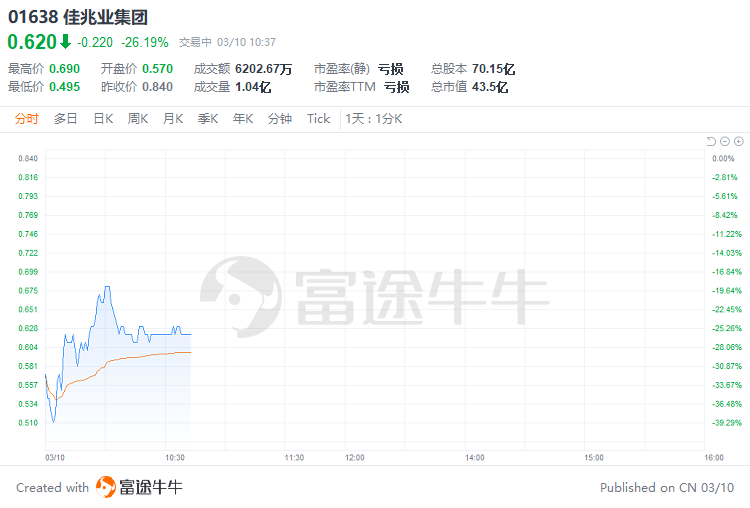Click the 16:00 time axis label
750x508 pixels.
(x=714, y=458)
